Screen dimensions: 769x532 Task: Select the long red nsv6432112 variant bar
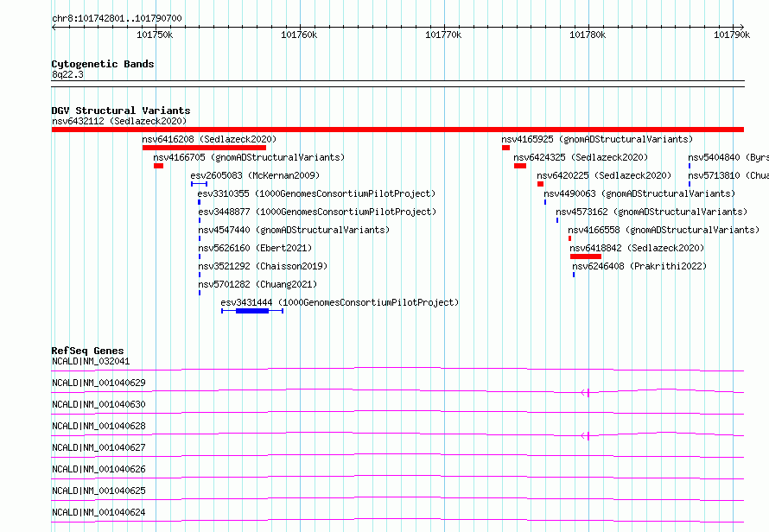[x=397, y=130]
